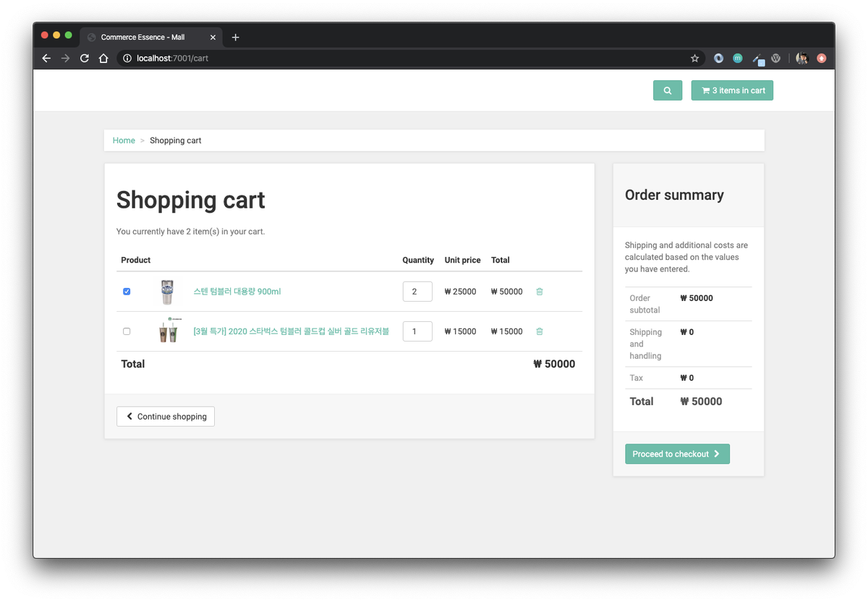Click the ₩ 15000 unit price cell
Image resolution: width=868 pixels, height=602 pixels.
point(461,331)
